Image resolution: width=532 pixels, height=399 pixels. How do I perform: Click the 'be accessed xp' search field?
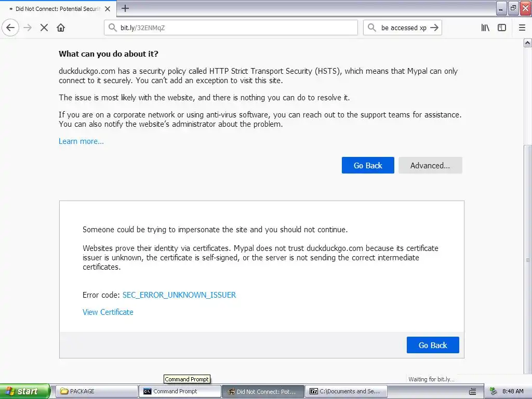(x=403, y=28)
